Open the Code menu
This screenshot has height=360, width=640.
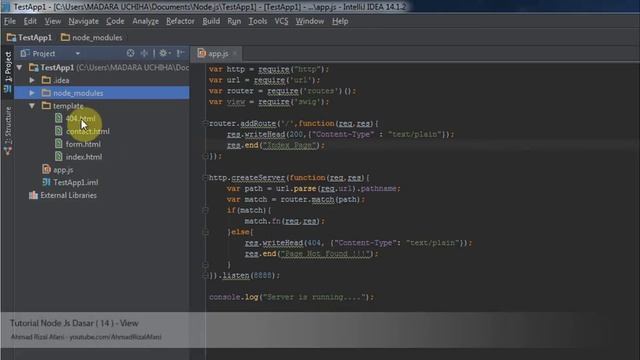115,21
